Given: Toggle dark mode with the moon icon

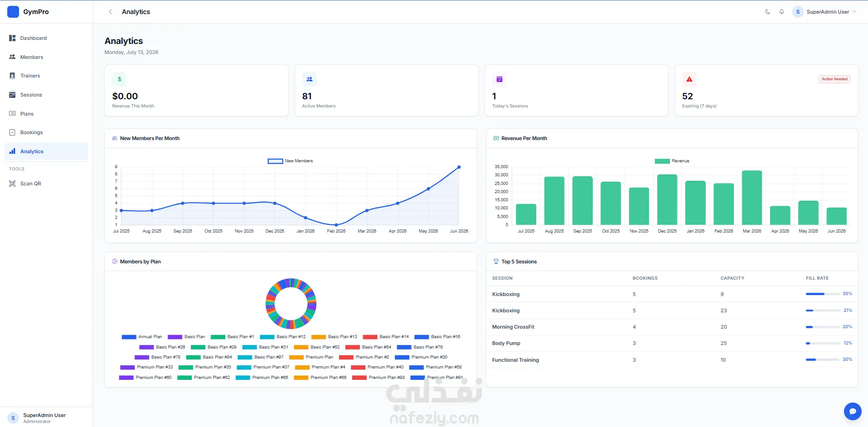Looking at the screenshot, I should 767,12.
